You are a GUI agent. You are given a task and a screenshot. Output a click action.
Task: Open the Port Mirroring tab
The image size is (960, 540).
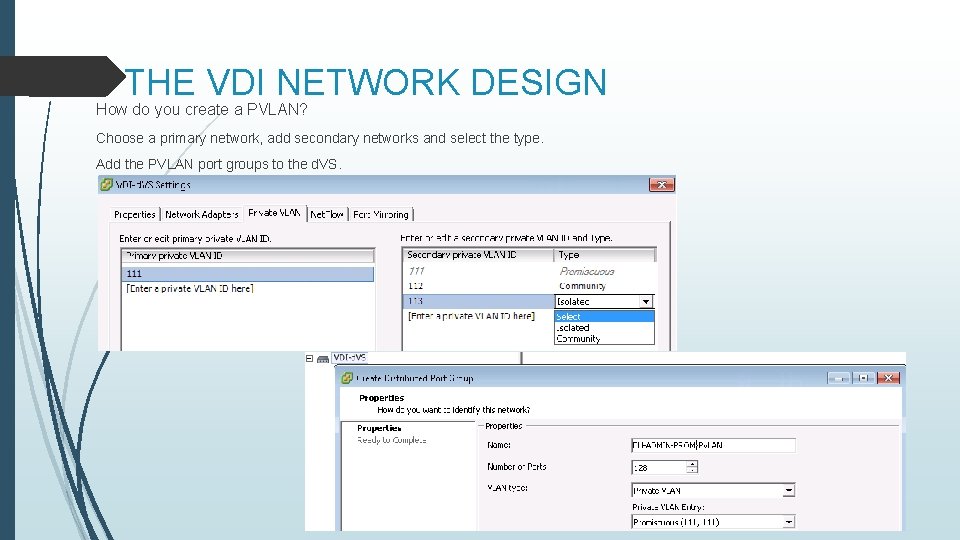pyautogui.click(x=381, y=214)
